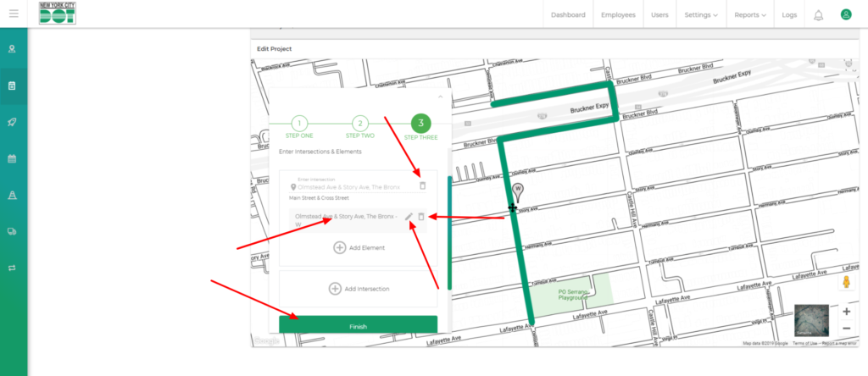Select the truck icon in the left sidebar
Image resolution: width=868 pixels, height=376 pixels.
[x=13, y=230]
